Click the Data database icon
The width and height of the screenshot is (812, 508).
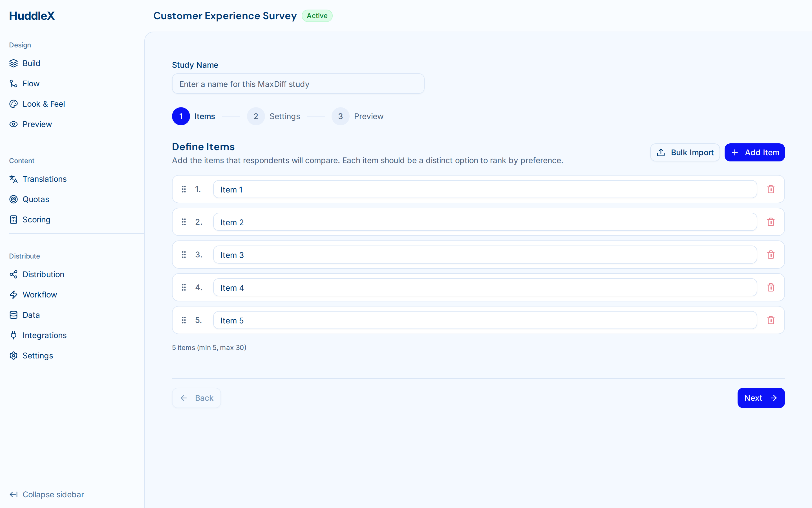coord(14,315)
